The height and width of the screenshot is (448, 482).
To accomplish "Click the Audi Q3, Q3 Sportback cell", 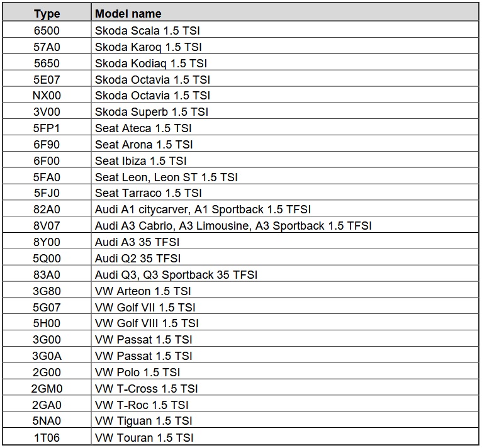I will pyautogui.click(x=176, y=275).
